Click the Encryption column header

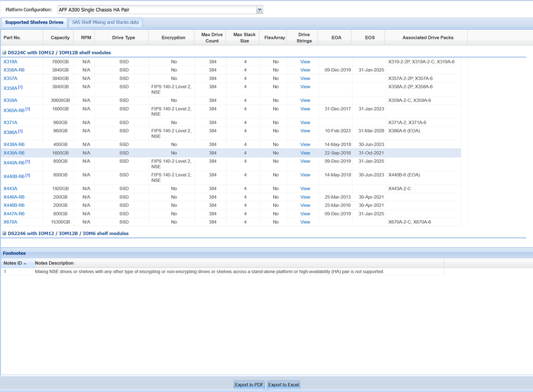click(x=173, y=38)
